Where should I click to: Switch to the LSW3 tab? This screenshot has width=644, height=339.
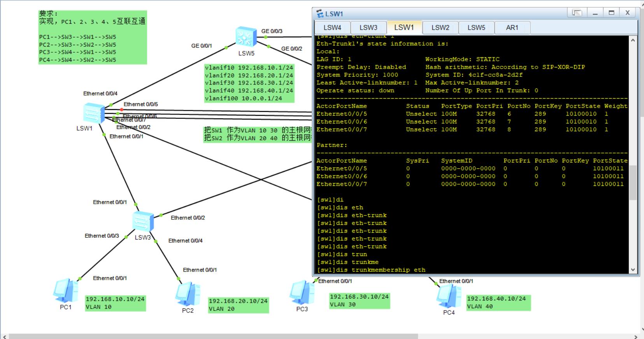(x=369, y=28)
